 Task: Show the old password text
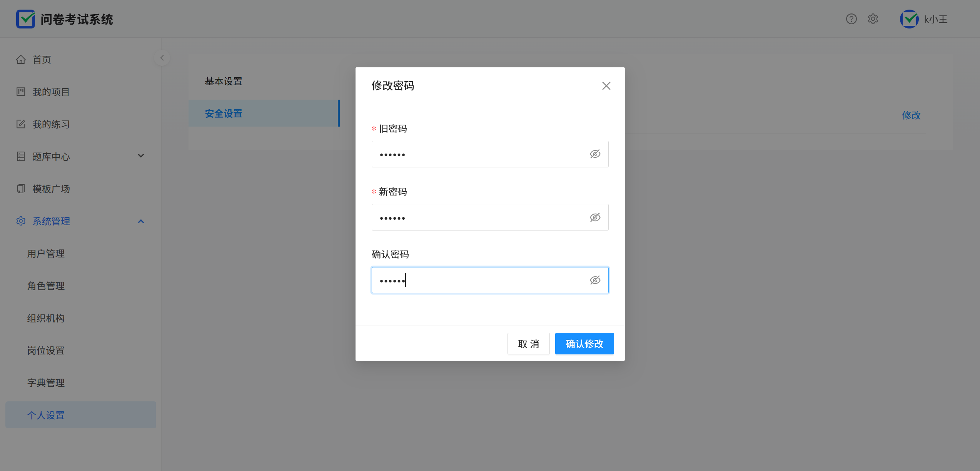(x=595, y=154)
